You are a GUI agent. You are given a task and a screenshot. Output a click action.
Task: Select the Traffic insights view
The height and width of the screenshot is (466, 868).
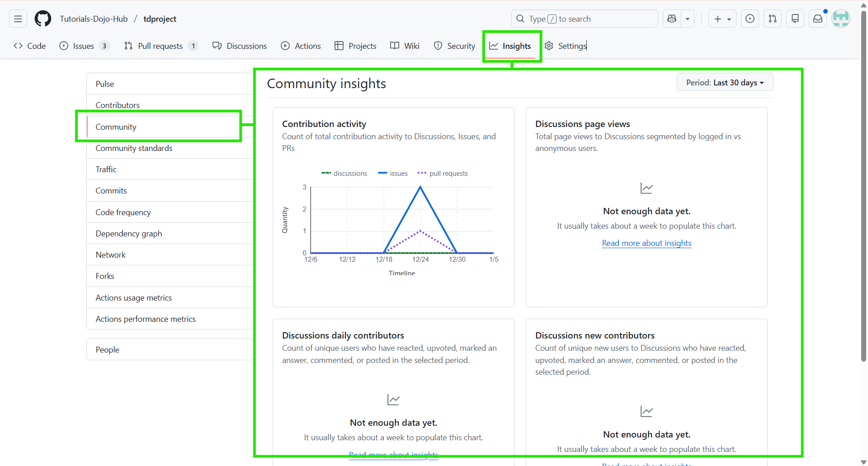click(x=106, y=169)
